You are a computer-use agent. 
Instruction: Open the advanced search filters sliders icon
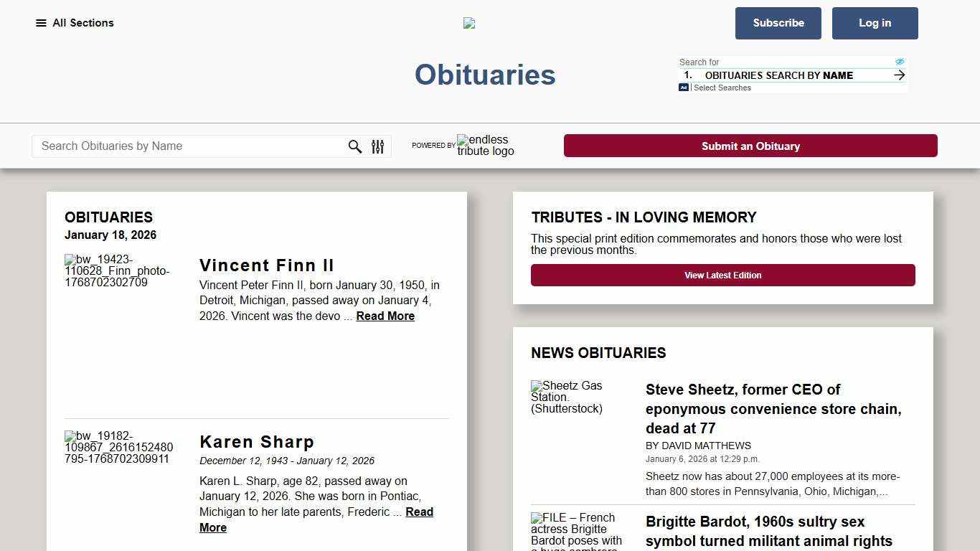[x=377, y=146]
